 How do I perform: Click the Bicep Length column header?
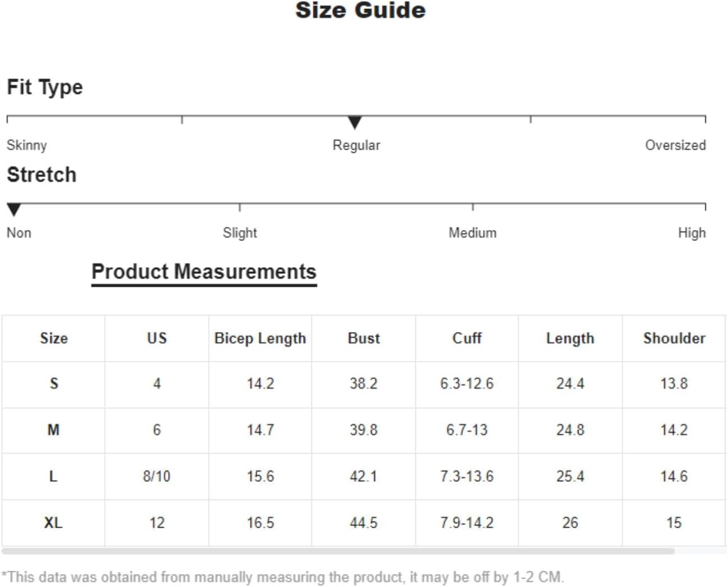pos(260,339)
